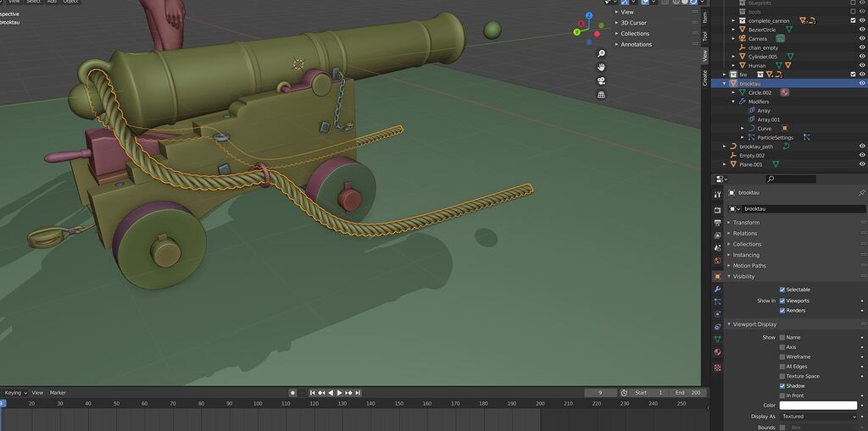Expand the Relations panel

coord(744,233)
